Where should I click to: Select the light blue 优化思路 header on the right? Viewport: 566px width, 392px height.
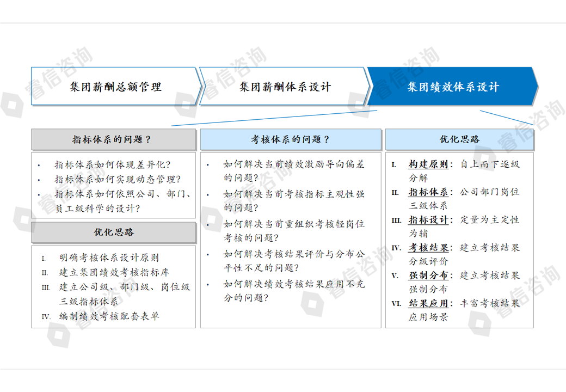tap(460, 139)
